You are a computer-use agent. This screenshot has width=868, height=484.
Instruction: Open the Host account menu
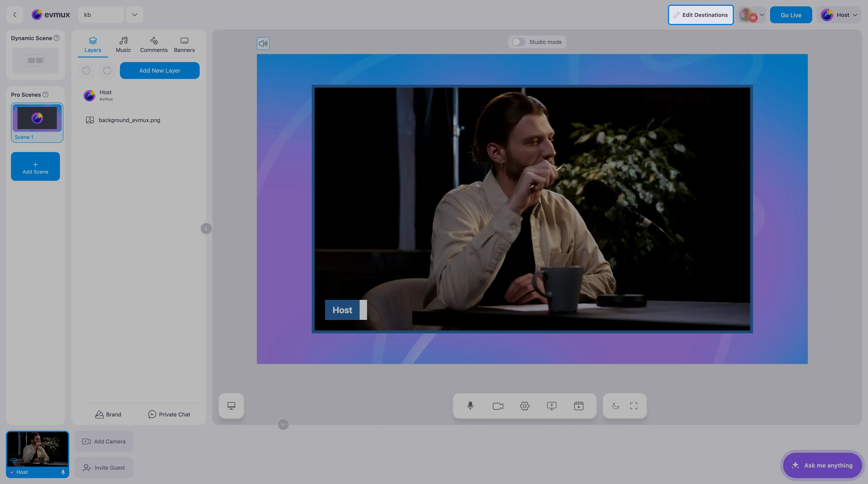pos(839,15)
